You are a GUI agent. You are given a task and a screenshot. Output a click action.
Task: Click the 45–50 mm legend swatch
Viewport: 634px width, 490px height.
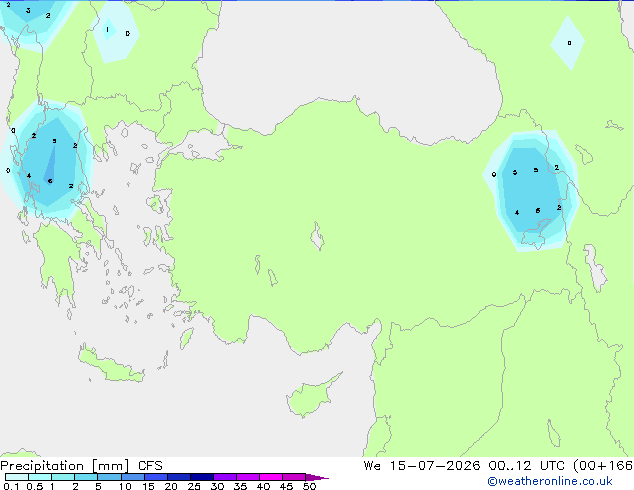pos(294,477)
